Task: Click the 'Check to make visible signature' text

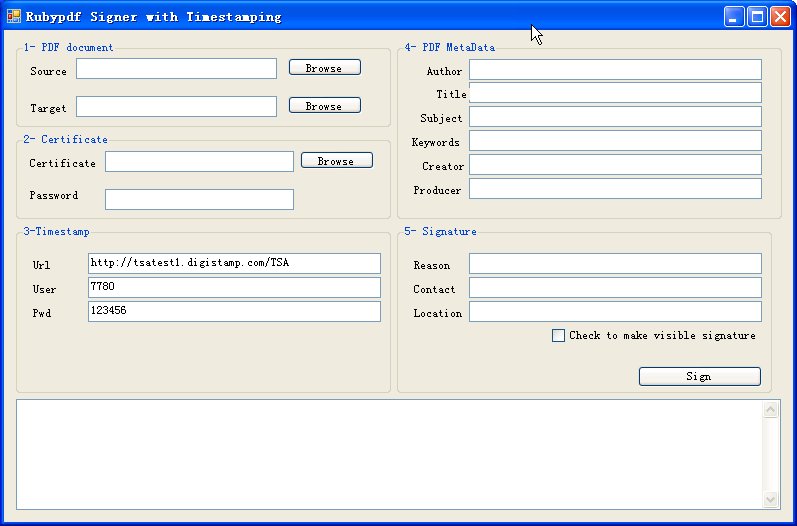Action: click(x=662, y=335)
